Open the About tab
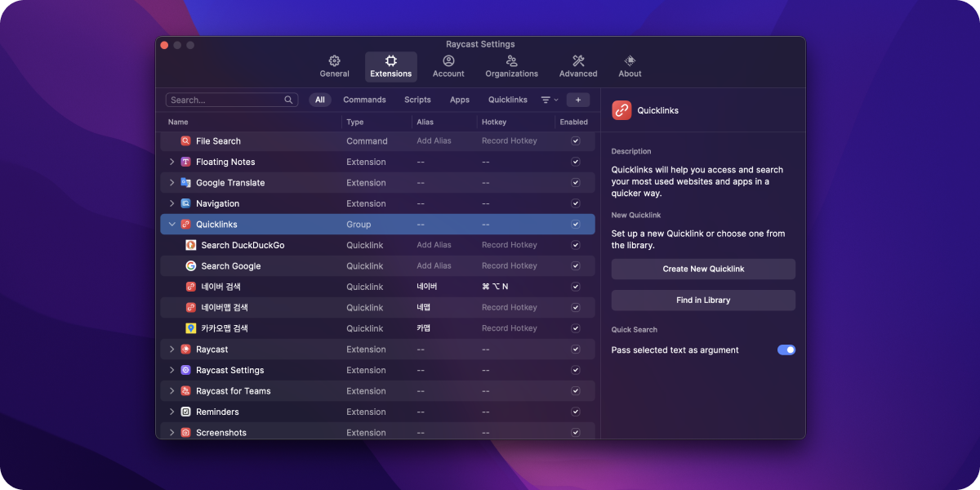 click(x=630, y=67)
